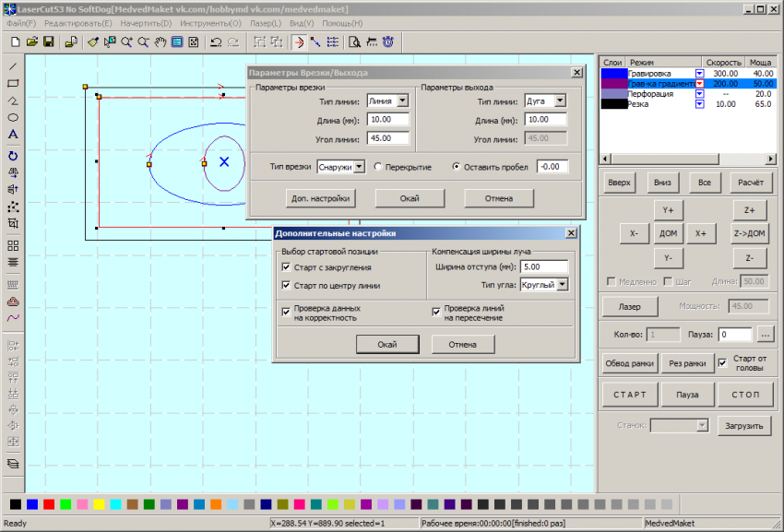Screen dimensions: 784x532
Task: Select the Text tool letter A
Action: tap(13, 135)
